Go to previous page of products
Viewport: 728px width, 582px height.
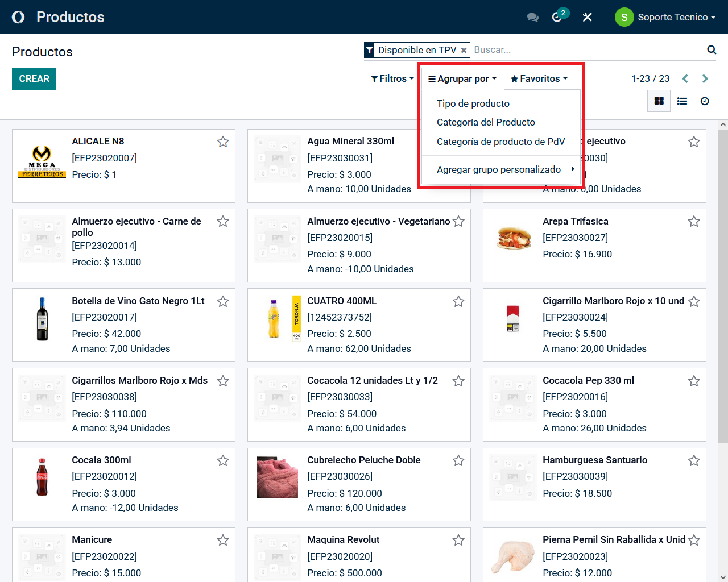[685, 78]
